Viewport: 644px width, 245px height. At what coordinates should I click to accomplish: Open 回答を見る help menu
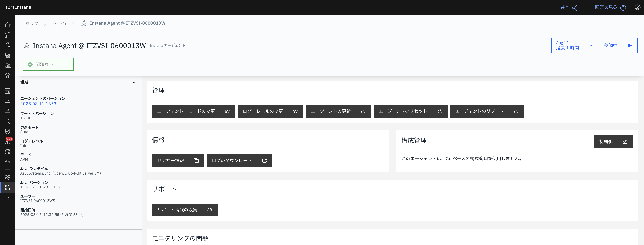coord(610,7)
